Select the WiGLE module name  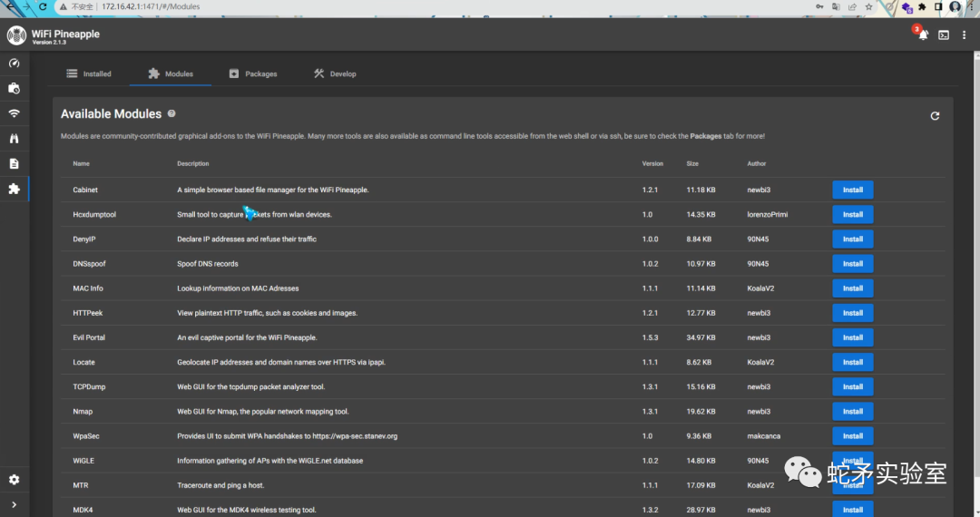tap(83, 461)
